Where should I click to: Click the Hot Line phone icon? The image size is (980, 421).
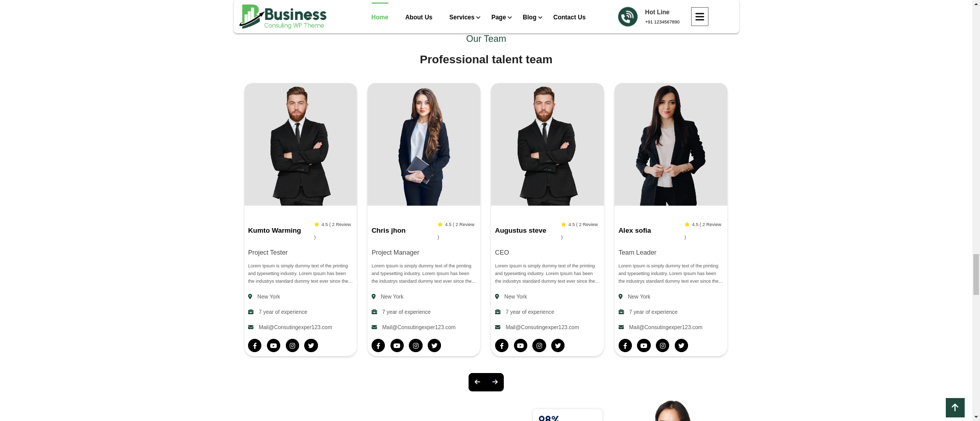pyautogui.click(x=628, y=17)
